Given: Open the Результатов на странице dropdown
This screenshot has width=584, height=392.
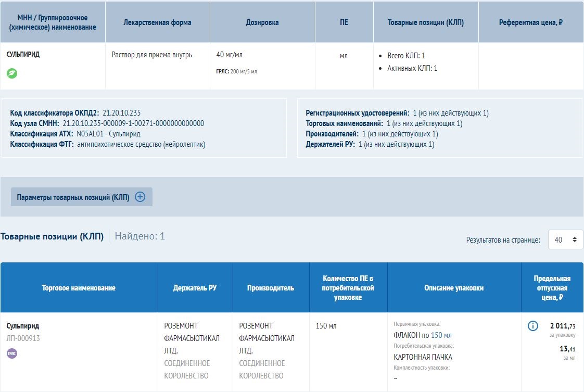Looking at the screenshot, I should (x=565, y=240).
